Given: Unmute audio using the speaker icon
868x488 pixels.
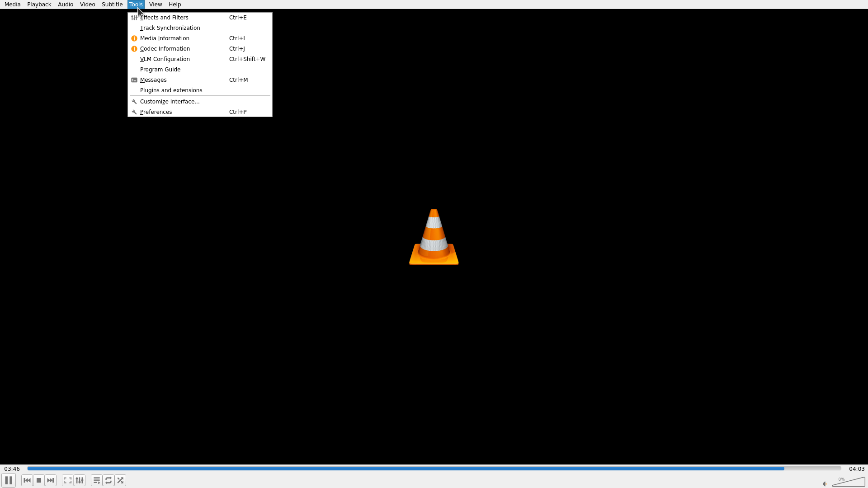Looking at the screenshot, I should click(825, 484).
